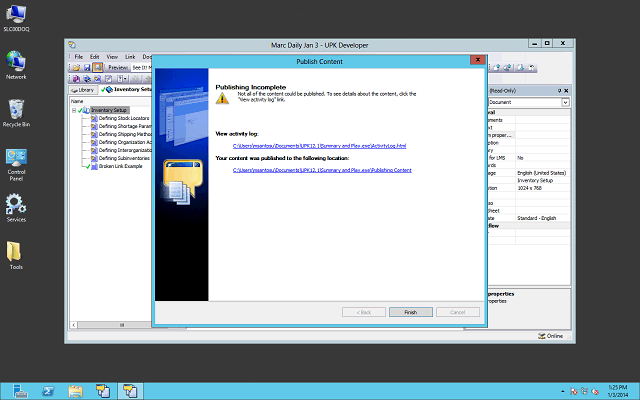Close the Read-Only properties pane

[566, 91]
